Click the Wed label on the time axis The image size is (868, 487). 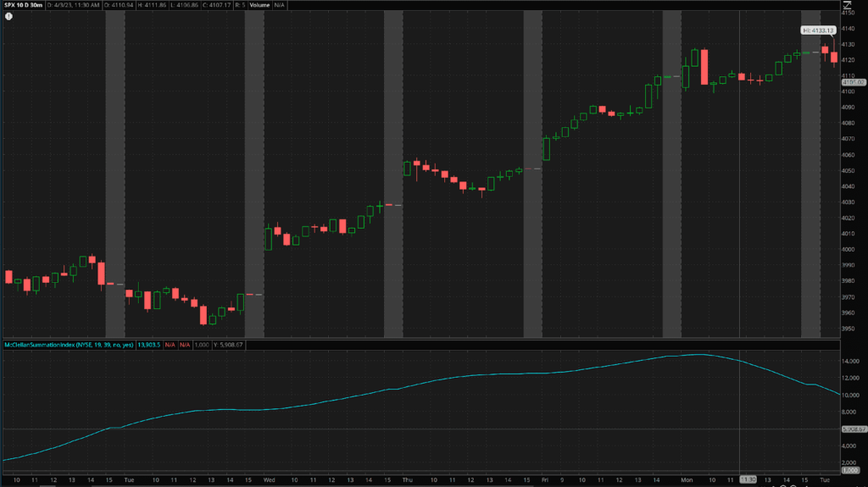click(269, 480)
